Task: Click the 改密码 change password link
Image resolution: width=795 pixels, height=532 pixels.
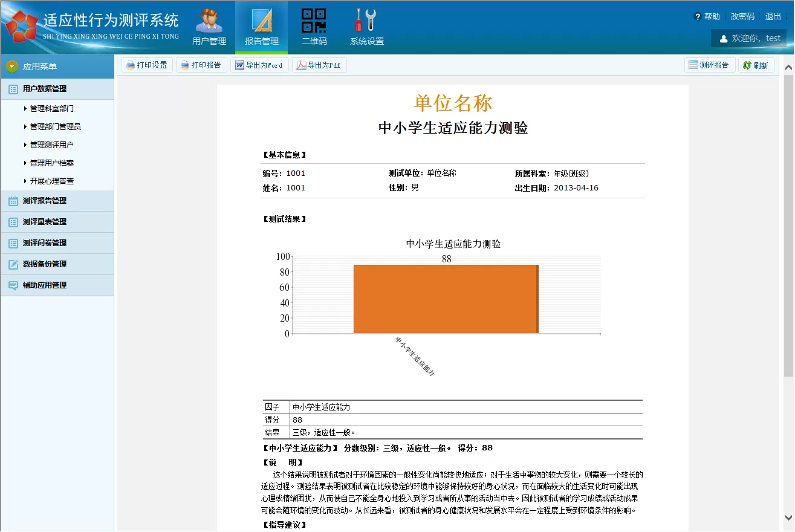Action: coord(742,17)
